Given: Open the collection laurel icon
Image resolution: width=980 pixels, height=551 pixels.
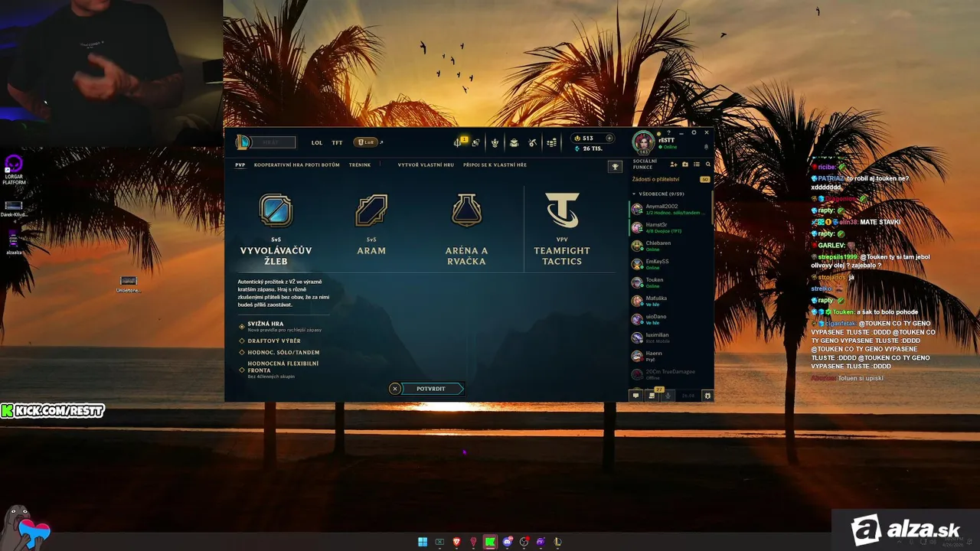Looking at the screenshot, I should point(495,142).
